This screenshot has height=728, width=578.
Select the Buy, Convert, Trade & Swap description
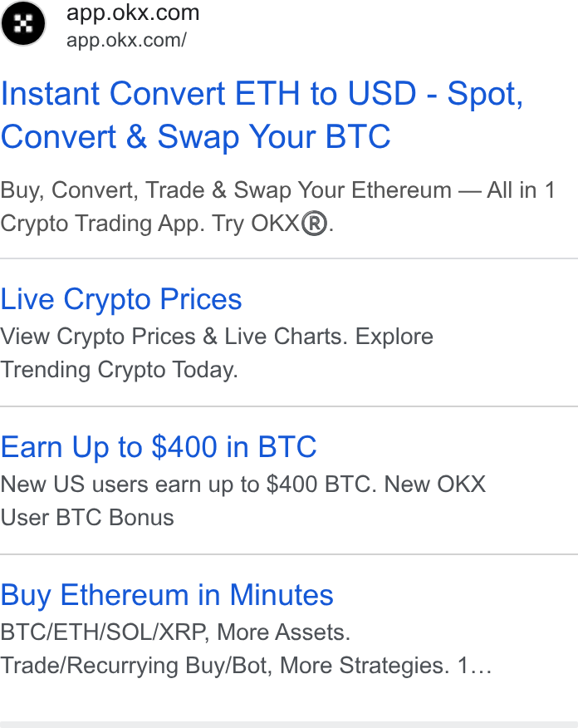pos(277,190)
